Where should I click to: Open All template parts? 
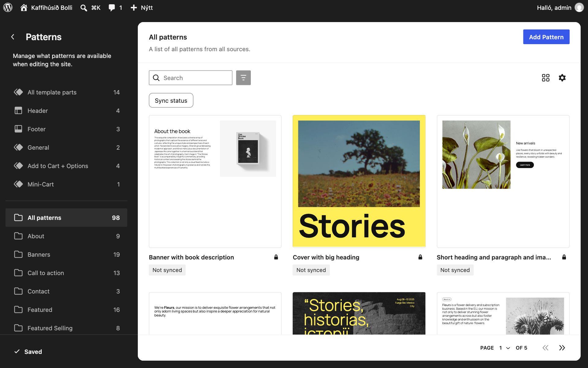point(66,92)
